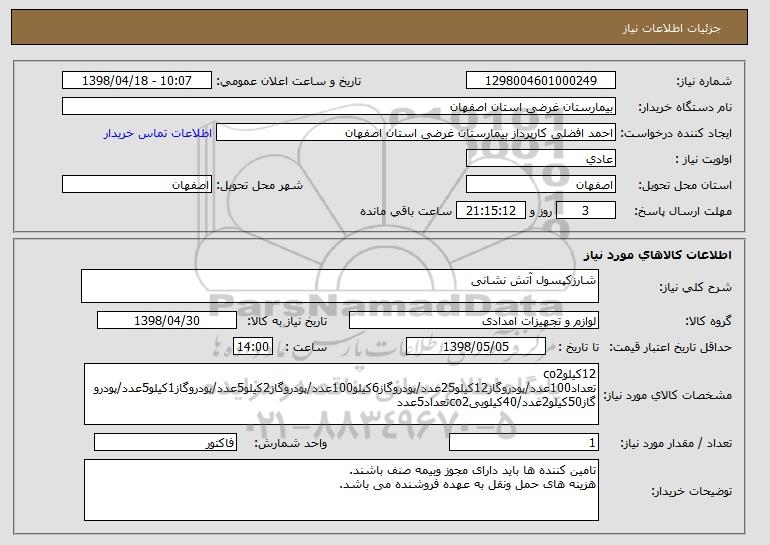
Task: Click the نام دستگاه خریدار label
Action: [685, 107]
